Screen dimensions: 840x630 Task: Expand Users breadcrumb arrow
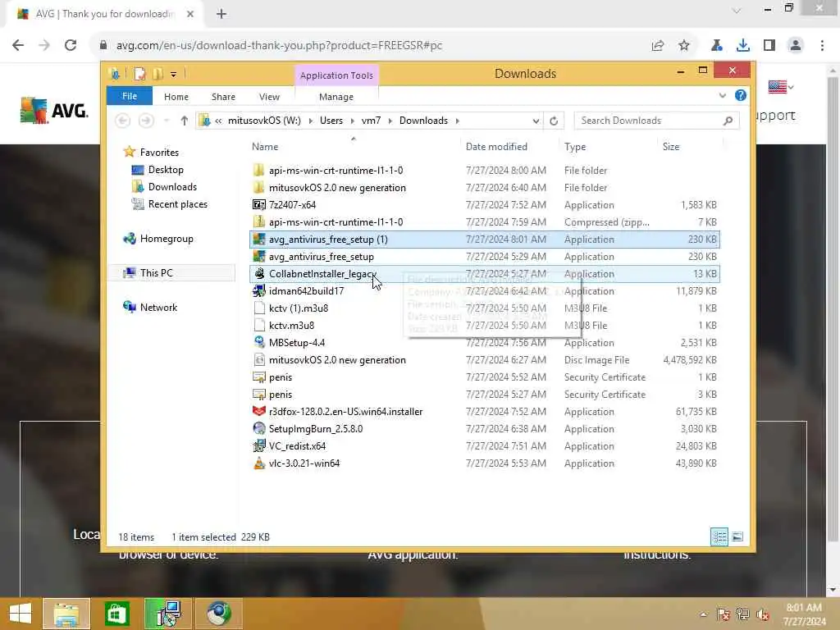pos(352,121)
